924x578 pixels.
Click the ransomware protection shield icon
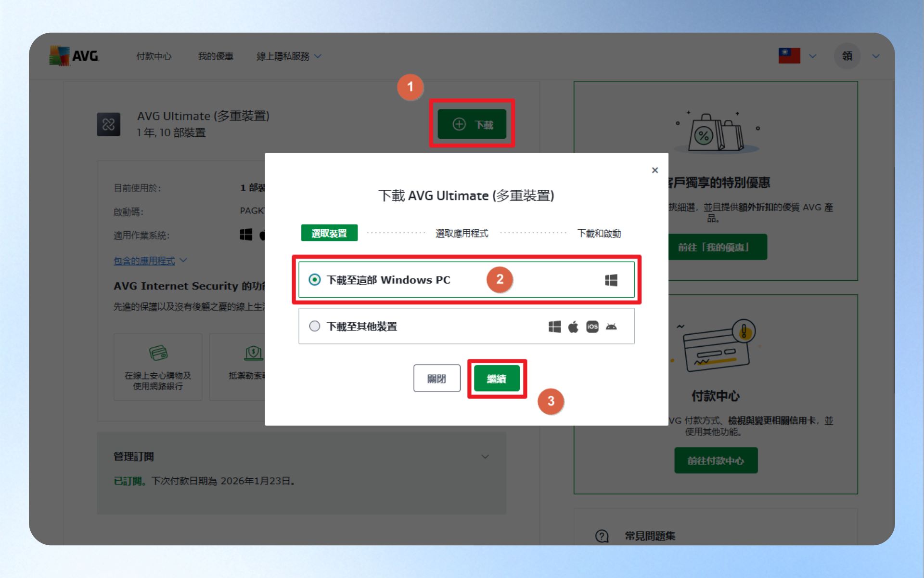253,353
